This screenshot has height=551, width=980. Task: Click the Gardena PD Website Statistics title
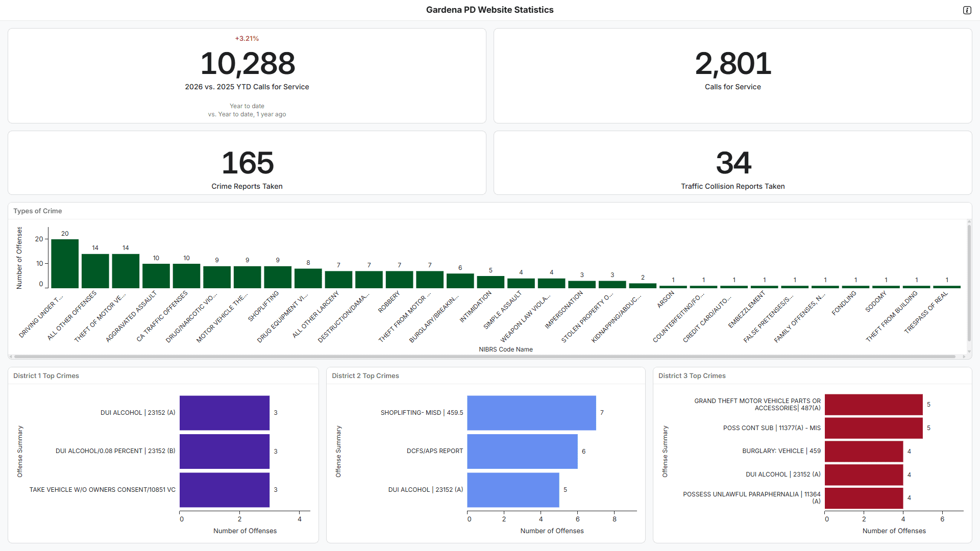[489, 10]
